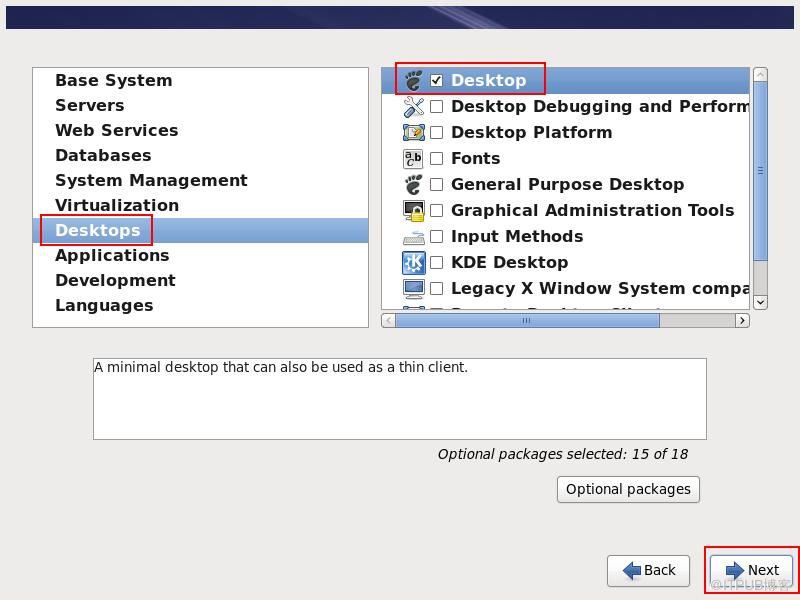The height and width of the screenshot is (600, 800).
Task: Enable Desktop Debugging and Performance checkbox
Action: tap(436, 106)
